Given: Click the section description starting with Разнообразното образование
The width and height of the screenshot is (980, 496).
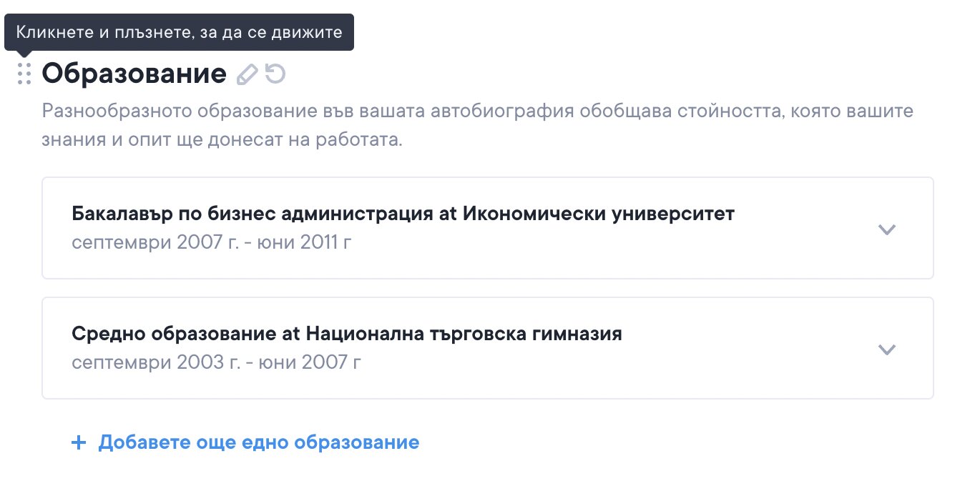Looking at the screenshot, I should click(477, 112).
